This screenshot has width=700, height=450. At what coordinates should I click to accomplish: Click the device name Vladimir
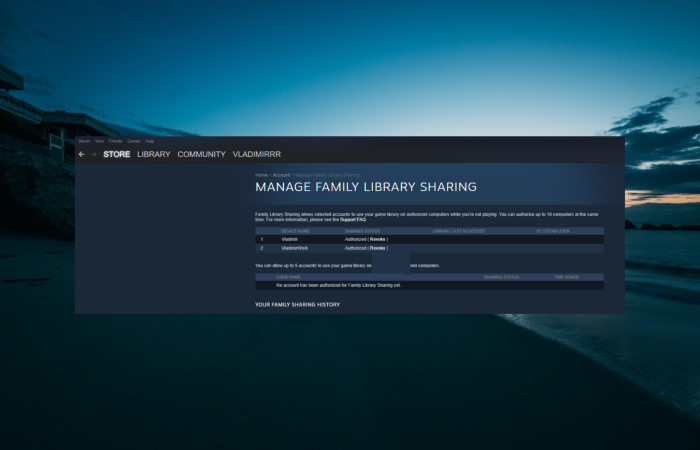[290, 239]
